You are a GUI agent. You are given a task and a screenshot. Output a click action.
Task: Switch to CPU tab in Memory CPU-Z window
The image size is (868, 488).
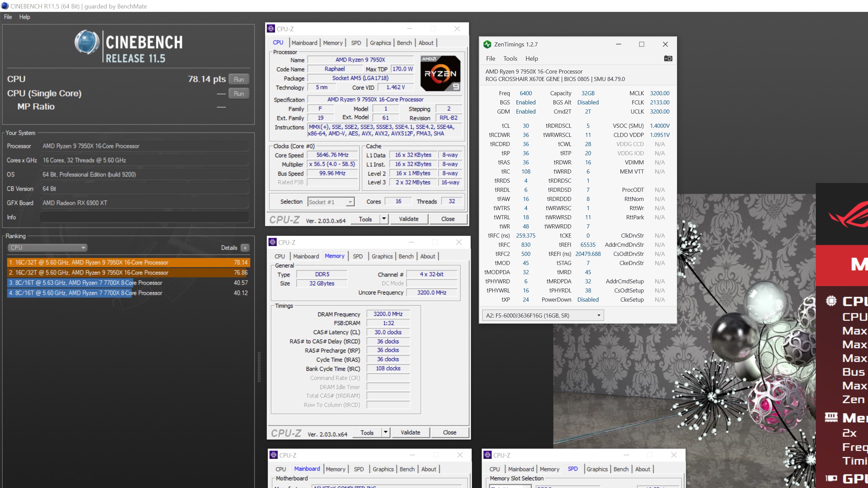tap(279, 257)
